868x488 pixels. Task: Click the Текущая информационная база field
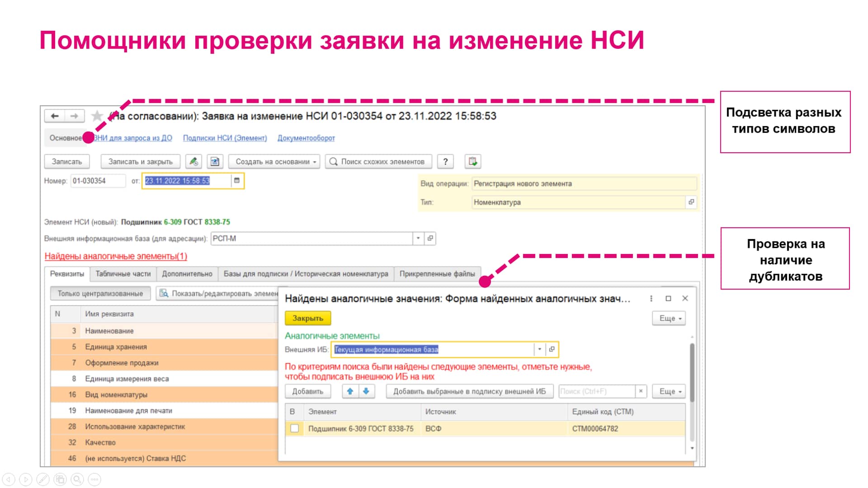433,349
